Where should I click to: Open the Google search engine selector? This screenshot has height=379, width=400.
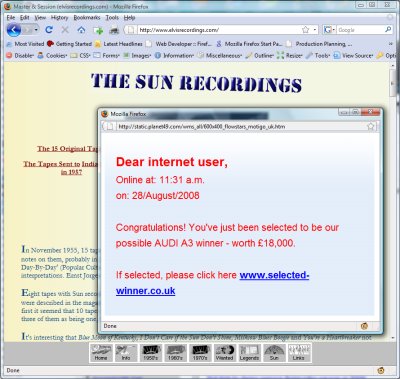click(x=329, y=30)
